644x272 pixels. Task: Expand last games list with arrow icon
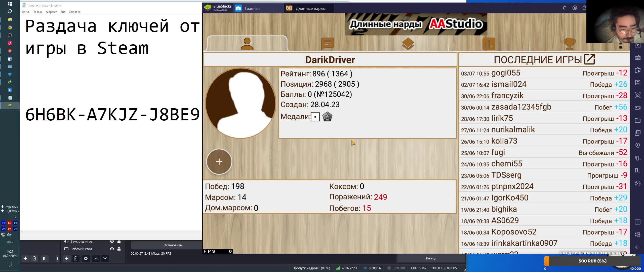[x=589, y=59]
